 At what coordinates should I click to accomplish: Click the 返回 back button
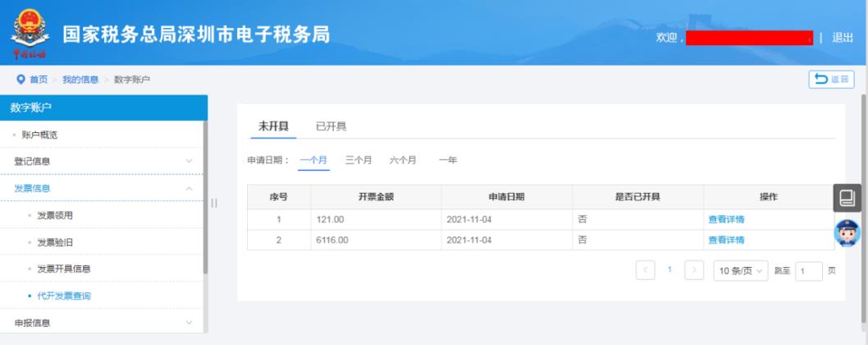(x=831, y=80)
